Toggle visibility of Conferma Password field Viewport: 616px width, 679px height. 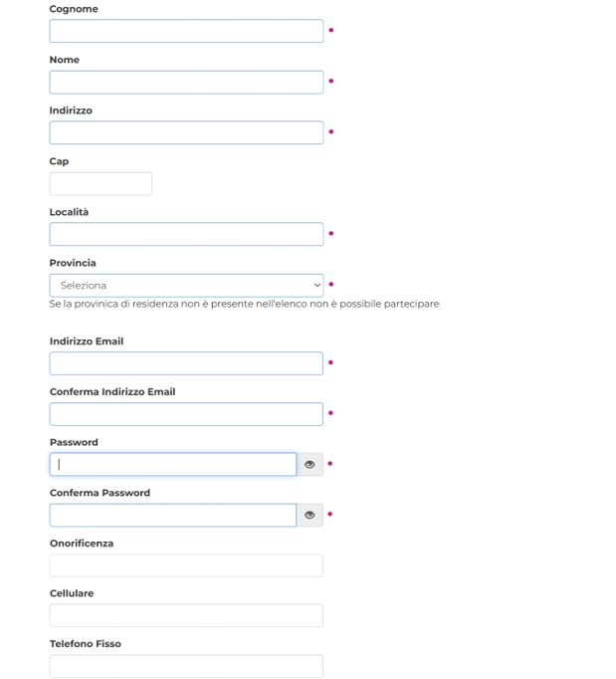click(309, 515)
